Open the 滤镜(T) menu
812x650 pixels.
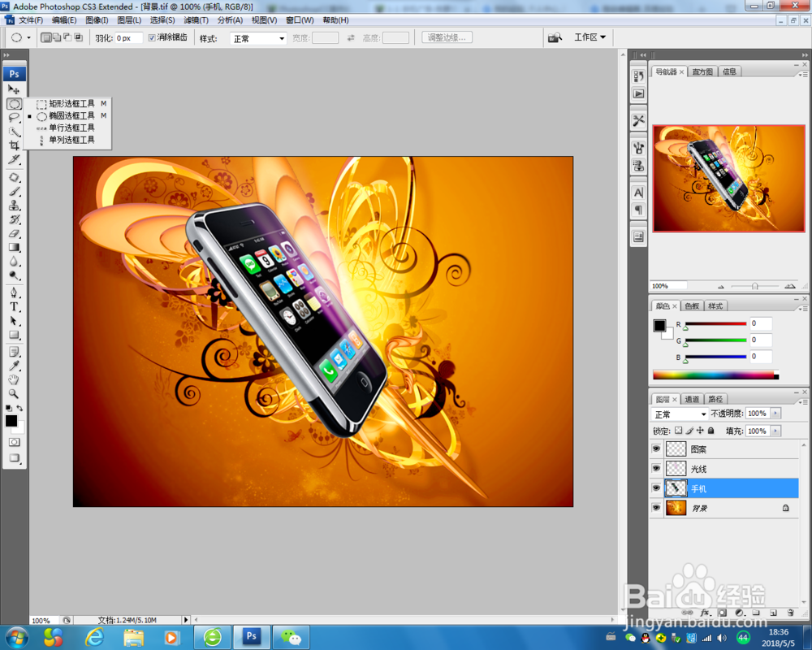196,20
